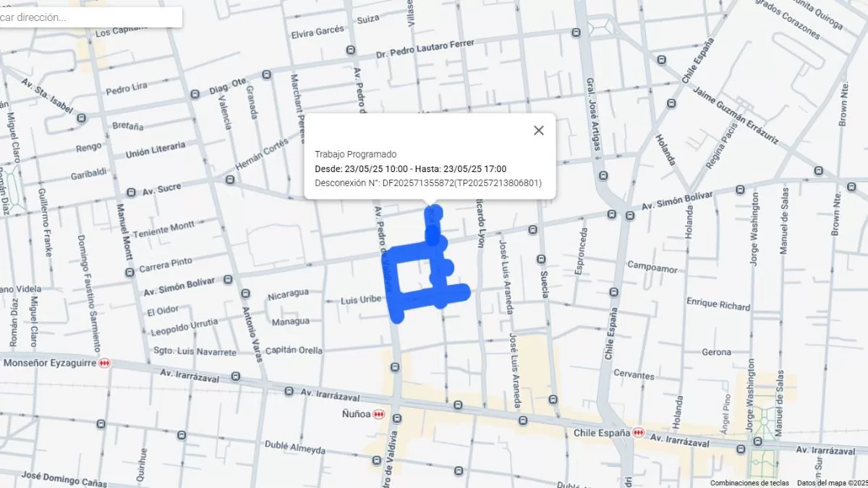This screenshot has width=868, height=488.
Task: Click the blue highlighted outage area
Action: pyautogui.click(x=396, y=289)
